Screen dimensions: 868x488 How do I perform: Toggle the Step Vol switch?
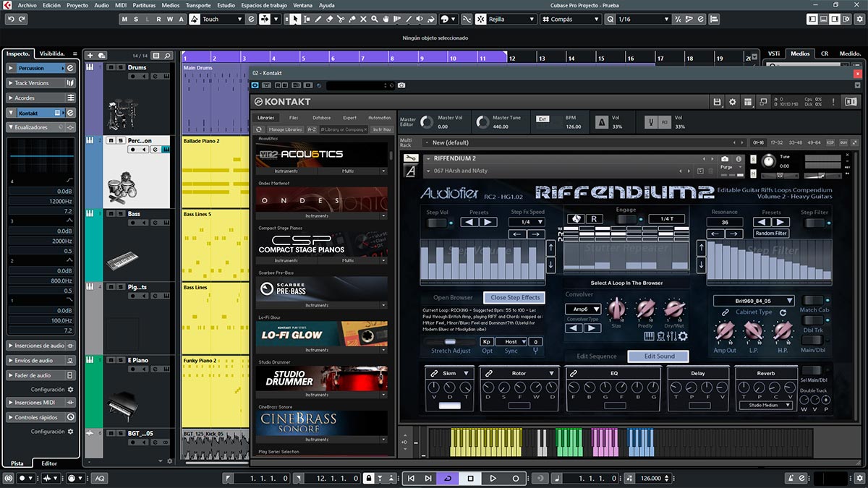437,223
